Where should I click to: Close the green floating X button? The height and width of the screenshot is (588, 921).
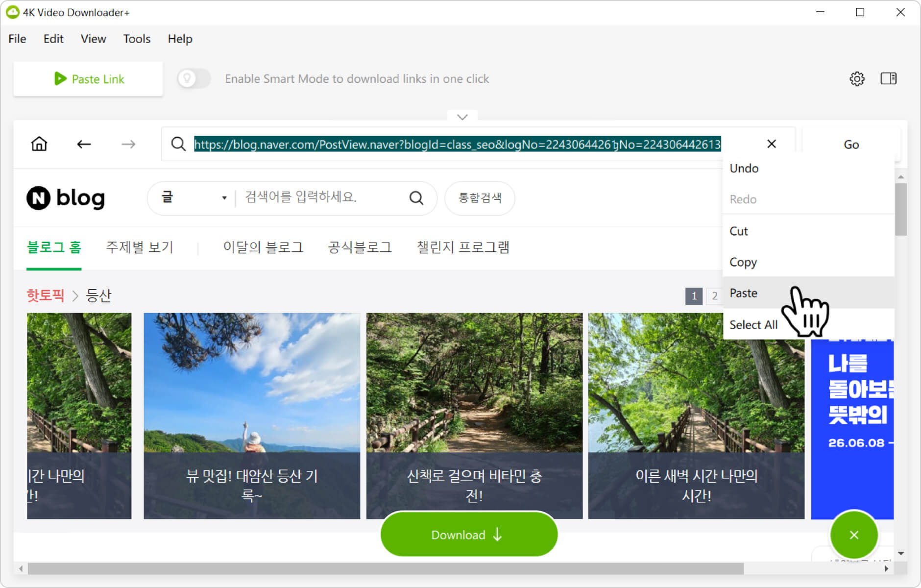854,535
